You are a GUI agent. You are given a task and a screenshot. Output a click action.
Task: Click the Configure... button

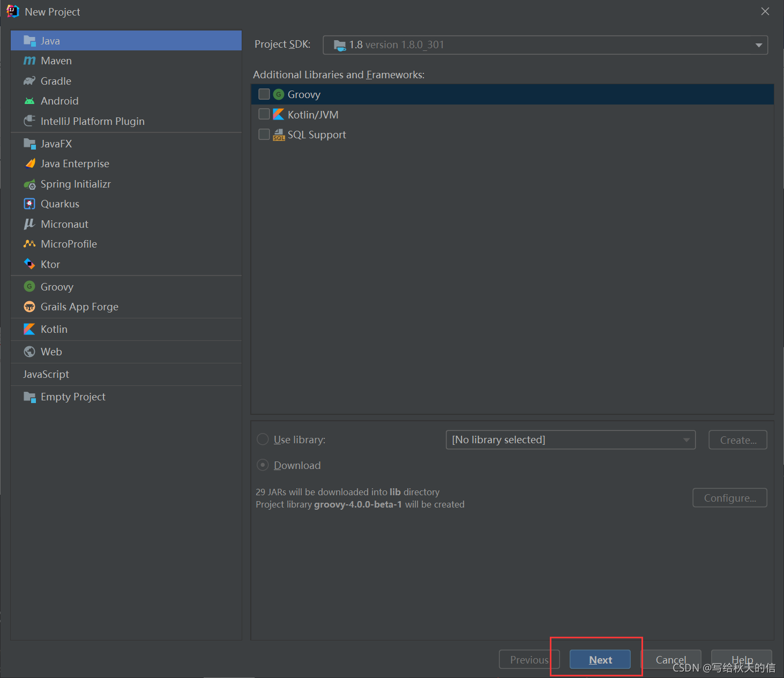pos(730,498)
